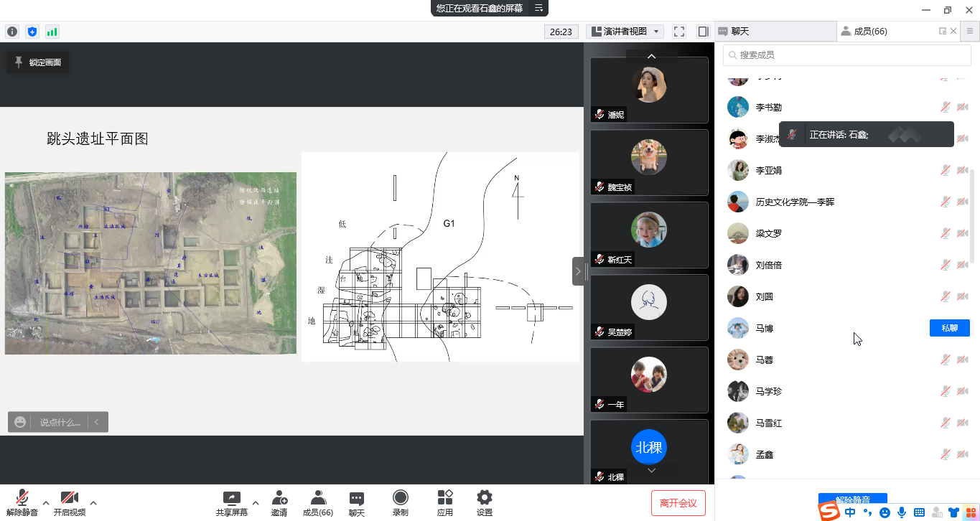980x521 pixels.
Task: Click the member list vertical scrollbar
Action: pos(973,215)
